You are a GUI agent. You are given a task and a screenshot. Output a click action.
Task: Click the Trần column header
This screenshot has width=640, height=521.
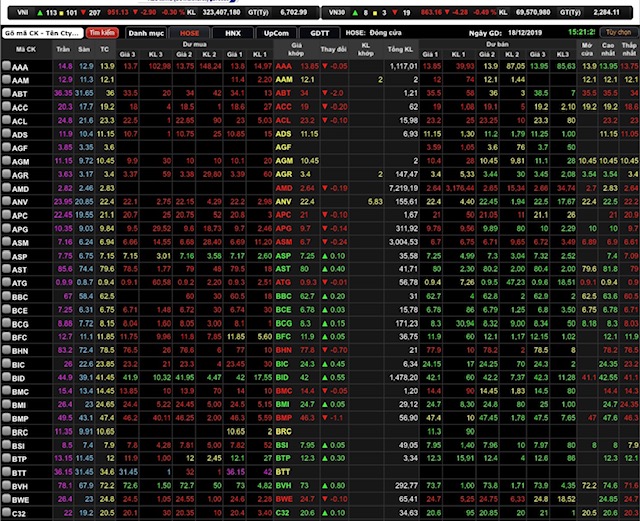(x=63, y=49)
